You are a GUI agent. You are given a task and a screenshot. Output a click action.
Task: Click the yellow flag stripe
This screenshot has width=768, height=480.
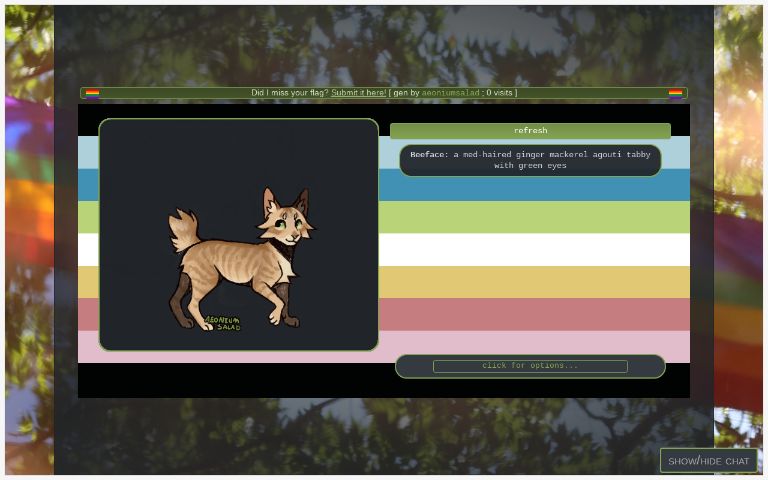(x=530, y=281)
